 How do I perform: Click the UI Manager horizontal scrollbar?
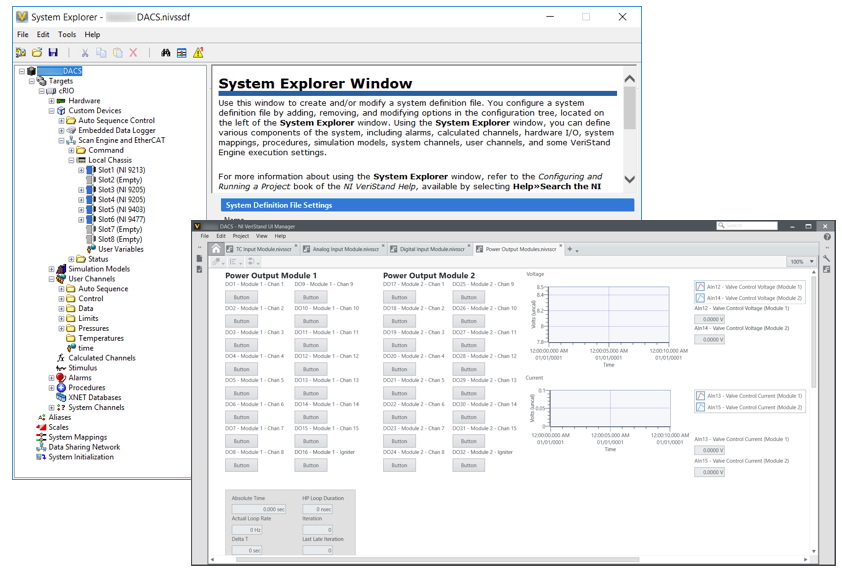point(437,560)
